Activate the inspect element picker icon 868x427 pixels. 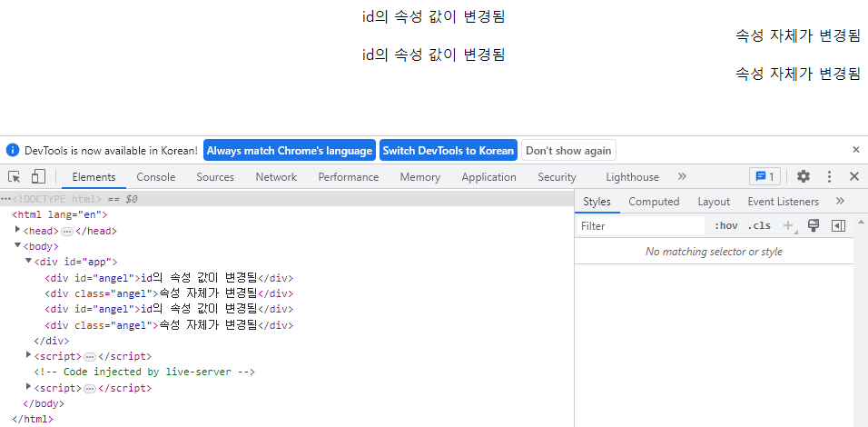(x=15, y=176)
